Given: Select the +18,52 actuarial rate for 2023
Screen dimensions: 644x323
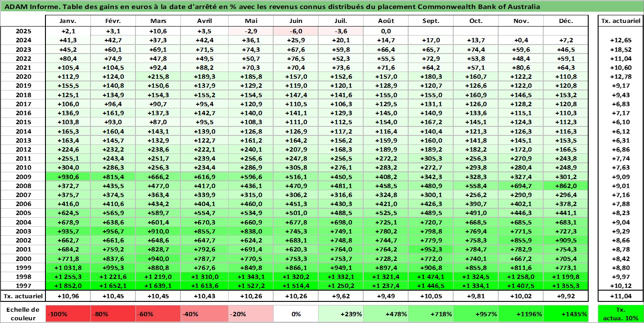Looking at the screenshot, I should (x=620, y=49).
